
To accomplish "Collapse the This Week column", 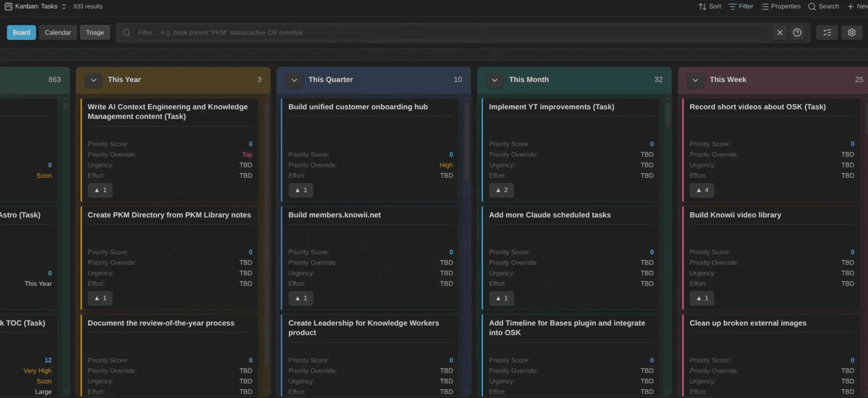I will [695, 80].
